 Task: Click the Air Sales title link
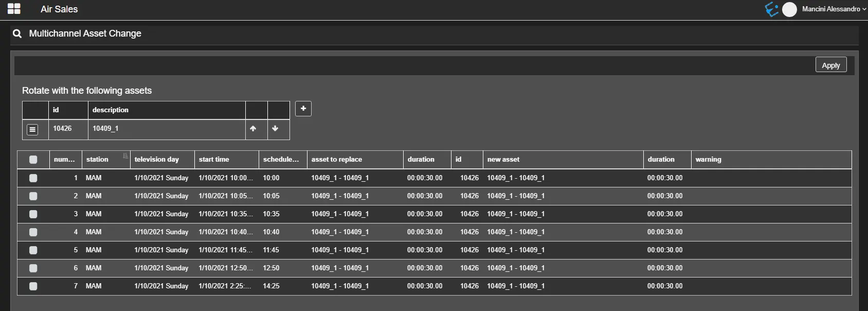pyautogui.click(x=59, y=9)
